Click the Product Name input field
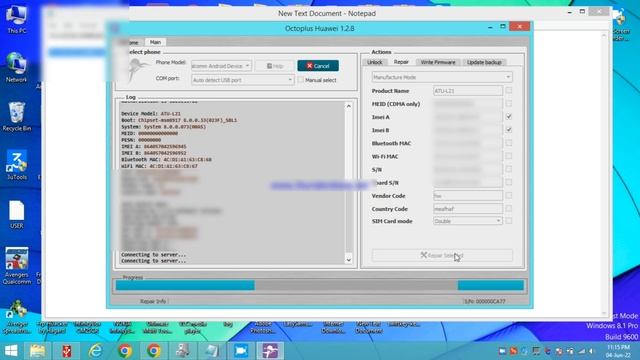 (x=468, y=91)
